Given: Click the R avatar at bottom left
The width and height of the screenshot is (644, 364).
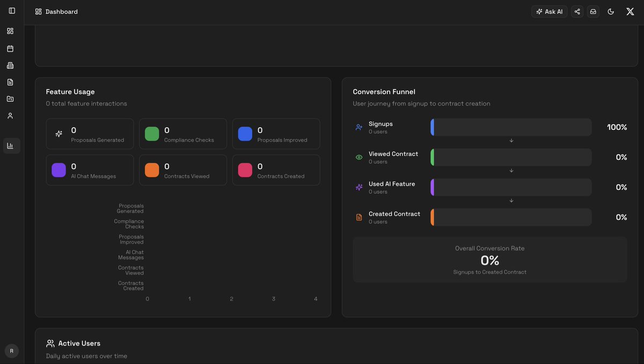Looking at the screenshot, I should (x=11, y=351).
